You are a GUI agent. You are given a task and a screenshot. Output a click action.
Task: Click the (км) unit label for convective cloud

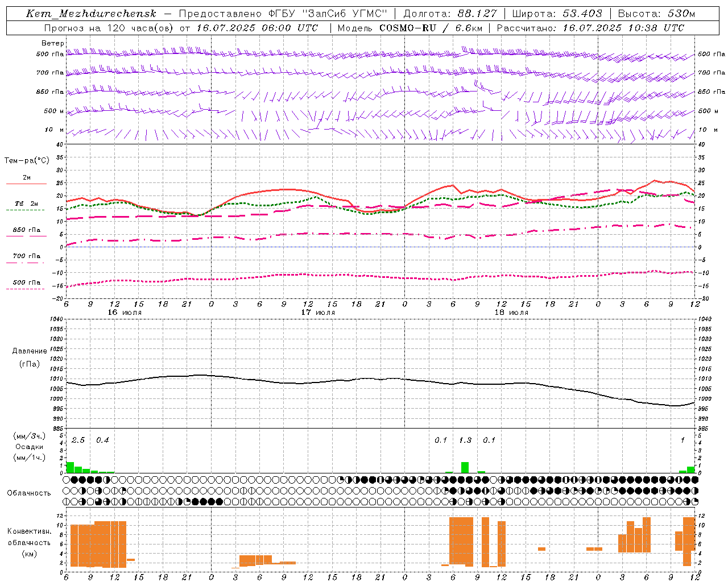click(30, 554)
